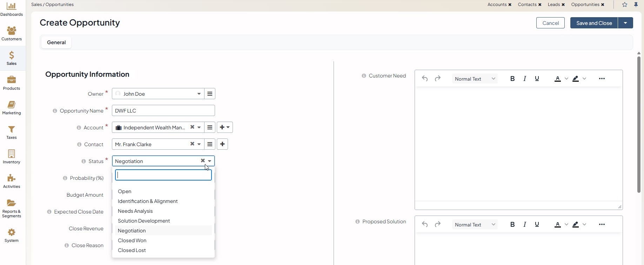Toggle bold in Customer Need editor

[x=512, y=79]
